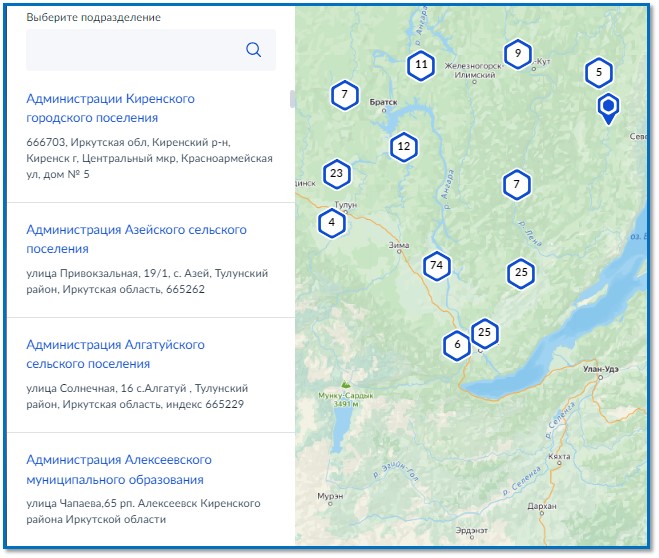Click the 4 cluster near Тулун

click(x=331, y=223)
